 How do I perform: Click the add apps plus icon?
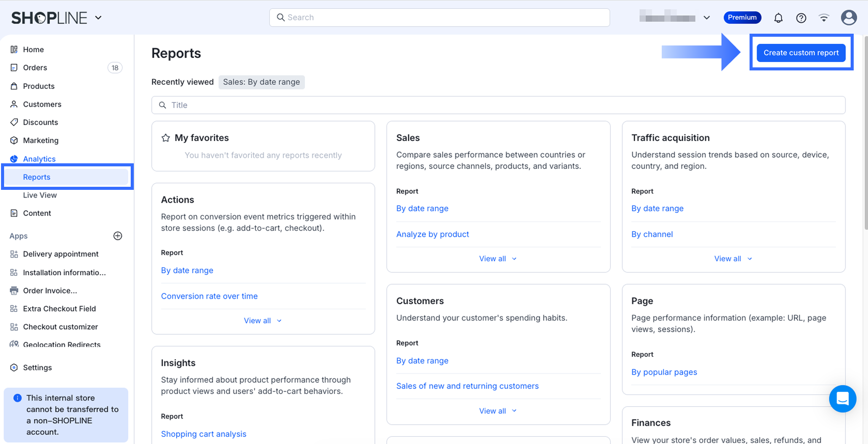click(x=118, y=236)
